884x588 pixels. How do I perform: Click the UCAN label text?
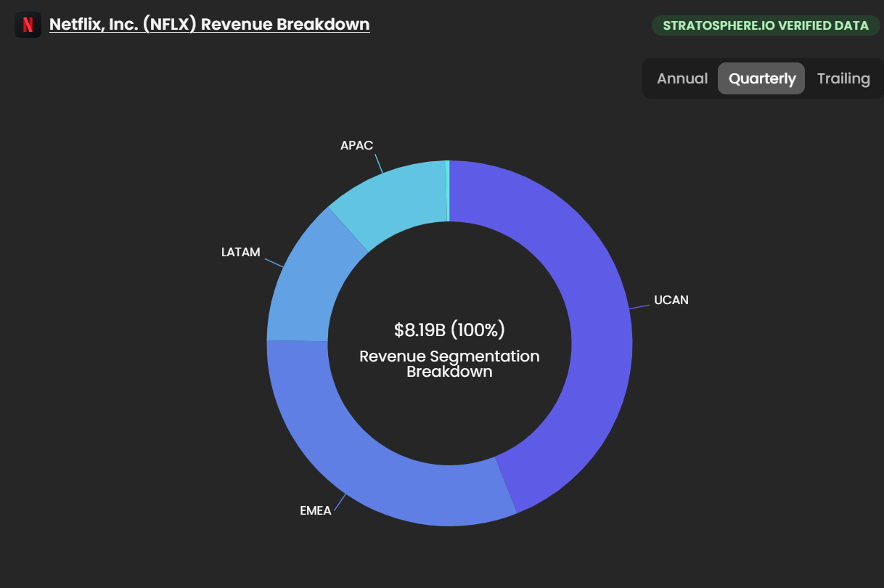[x=671, y=300]
